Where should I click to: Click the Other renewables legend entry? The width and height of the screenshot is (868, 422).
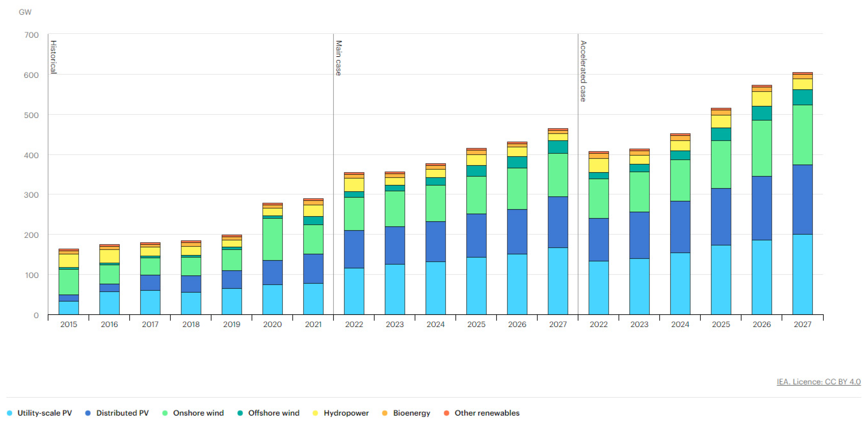487,413
